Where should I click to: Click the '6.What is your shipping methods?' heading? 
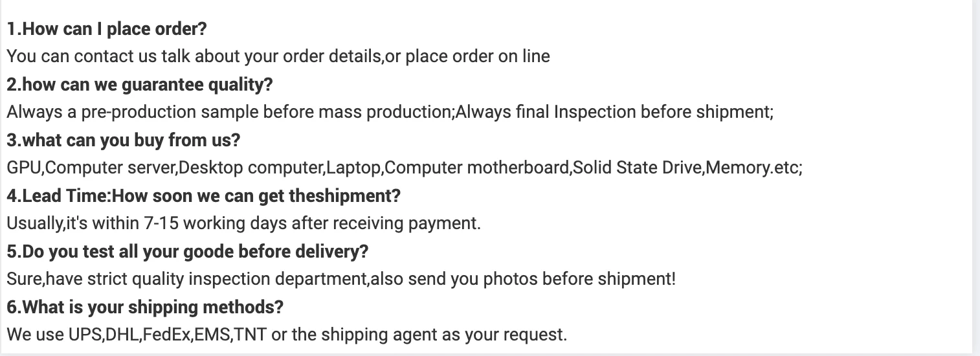pyautogui.click(x=145, y=307)
